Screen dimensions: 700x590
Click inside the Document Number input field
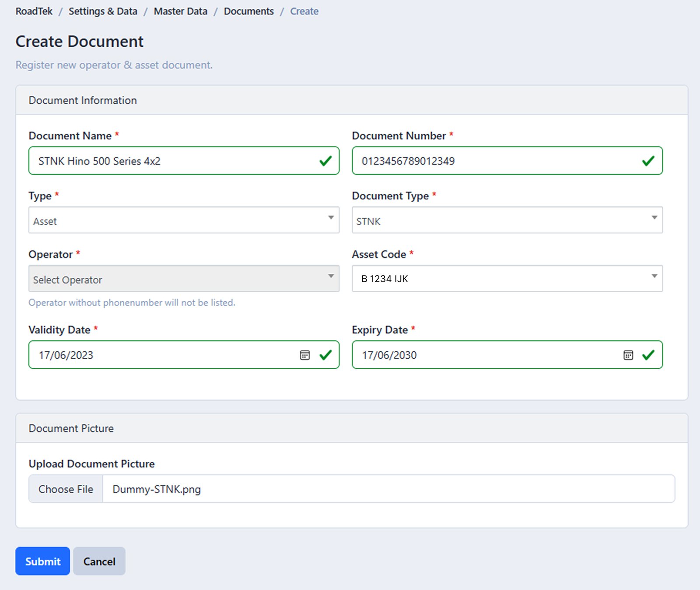click(x=481, y=161)
